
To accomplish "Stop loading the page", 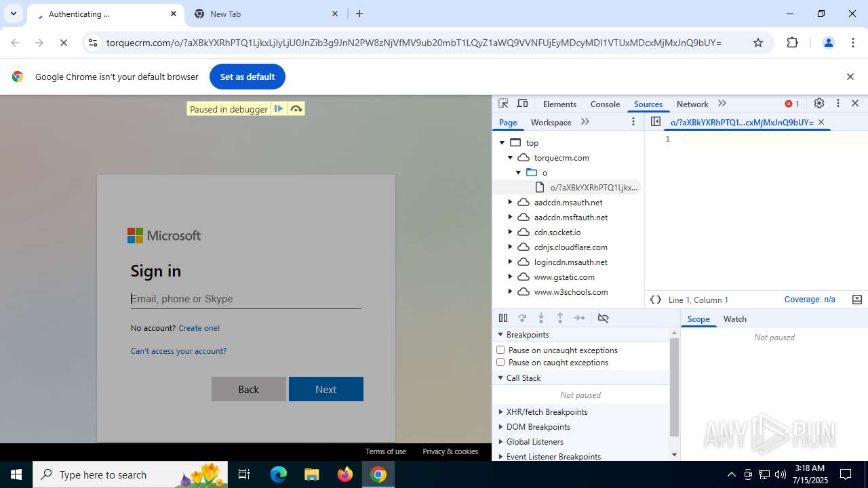I will (63, 43).
